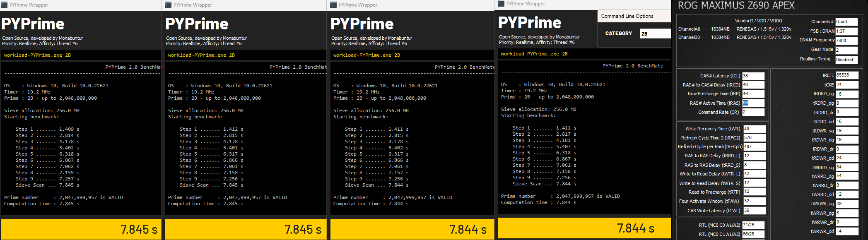Click the tWRWR_sg value field

847,204
